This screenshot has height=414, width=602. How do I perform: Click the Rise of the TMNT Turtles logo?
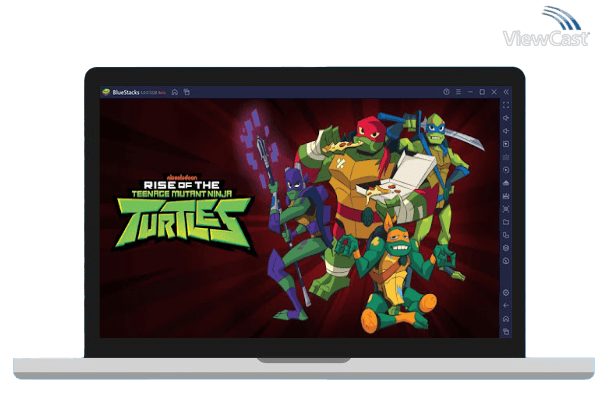[184, 213]
